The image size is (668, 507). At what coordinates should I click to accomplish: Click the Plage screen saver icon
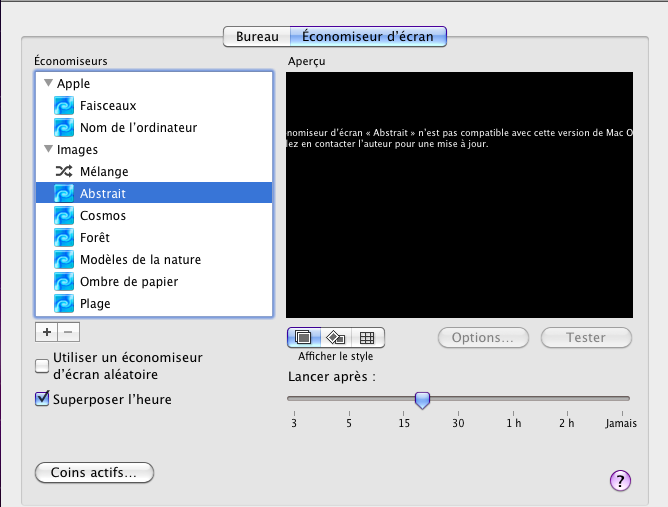click(64, 303)
